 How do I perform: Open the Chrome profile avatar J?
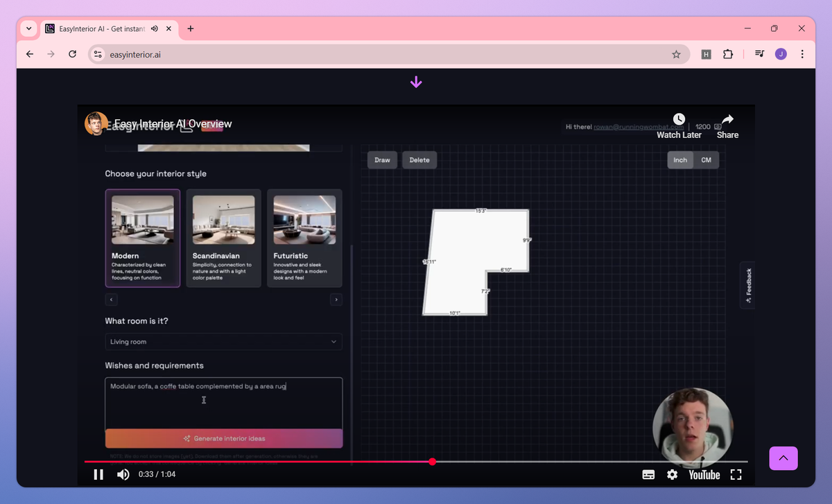pyautogui.click(x=781, y=54)
